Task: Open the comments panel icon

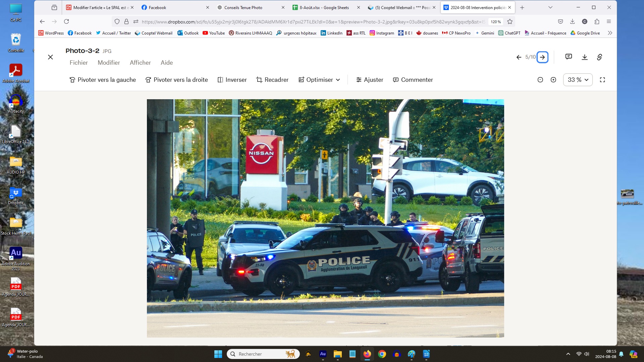Action: click(x=569, y=57)
